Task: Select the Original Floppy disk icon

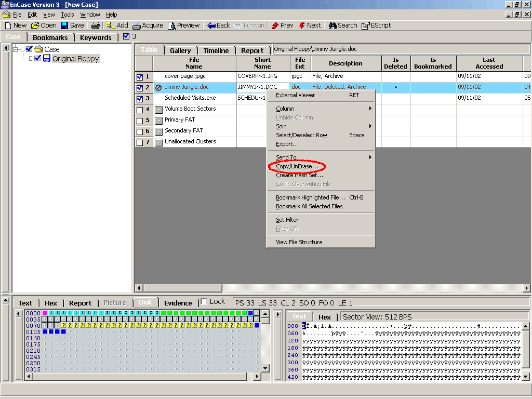Action: [x=47, y=59]
